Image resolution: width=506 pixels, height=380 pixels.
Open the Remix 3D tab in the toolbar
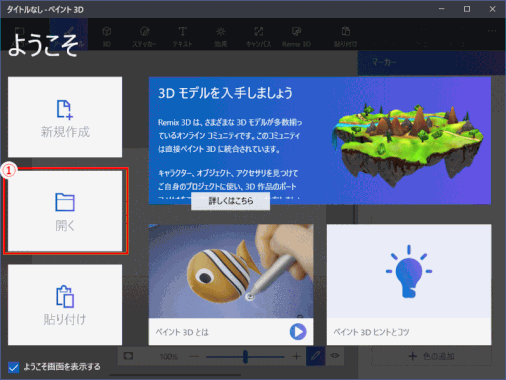pos(296,36)
